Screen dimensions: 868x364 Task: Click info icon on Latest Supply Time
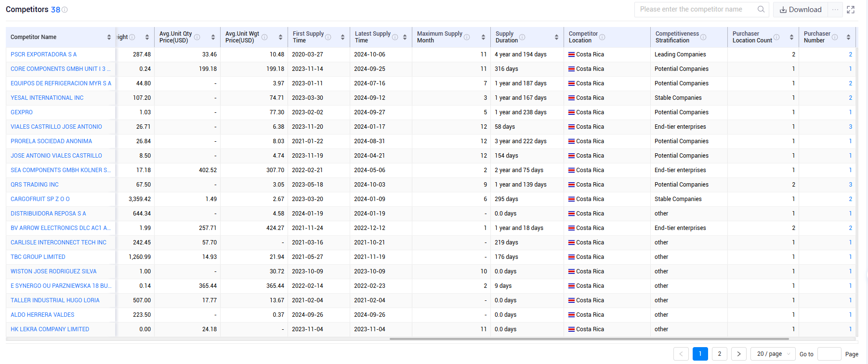pyautogui.click(x=395, y=37)
